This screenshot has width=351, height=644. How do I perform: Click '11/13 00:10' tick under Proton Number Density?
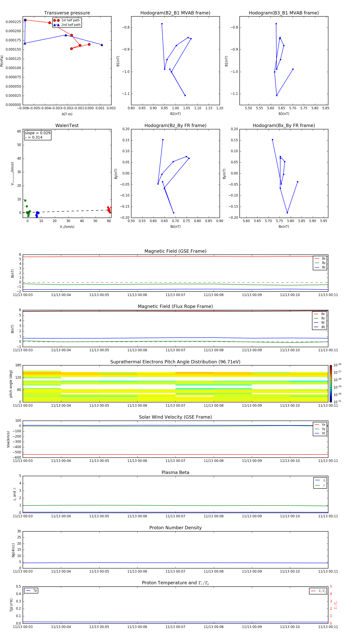tap(290, 571)
